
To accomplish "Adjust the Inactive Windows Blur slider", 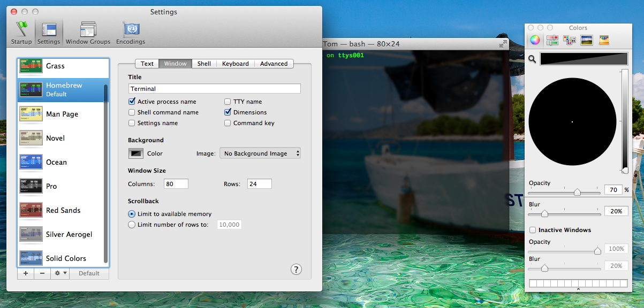I will click(564, 268).
